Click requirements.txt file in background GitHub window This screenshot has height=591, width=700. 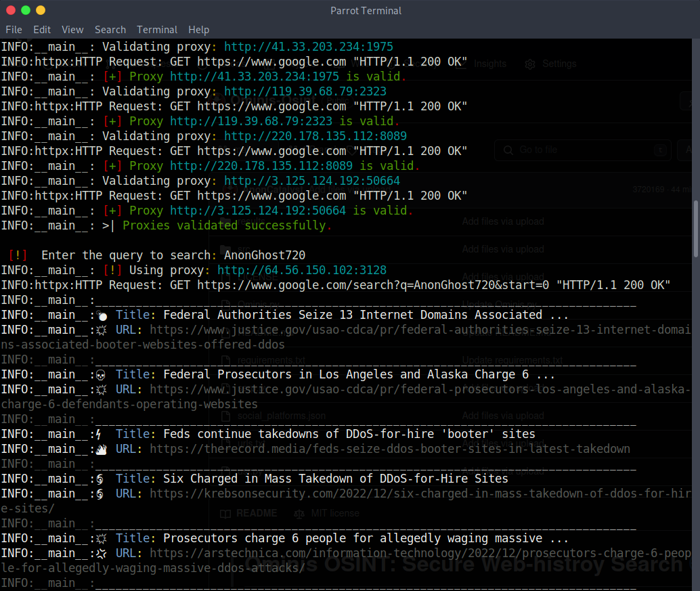click(x=271, y=360)
